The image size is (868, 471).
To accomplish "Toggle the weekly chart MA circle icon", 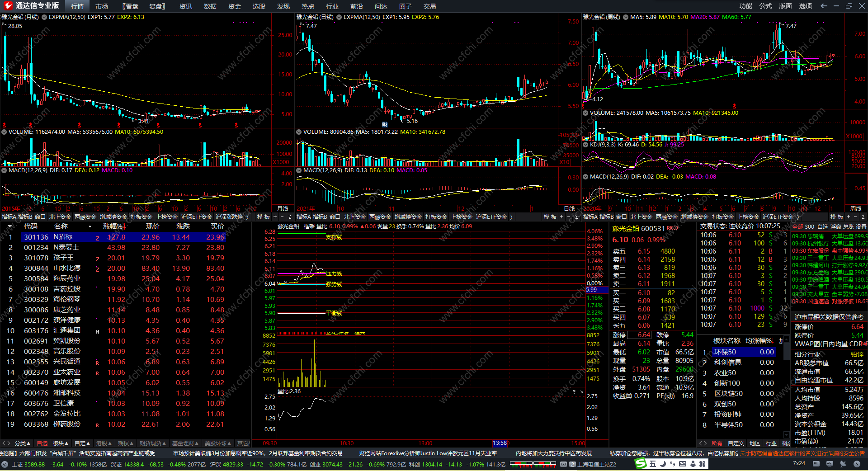I will (x=626, y=17).
